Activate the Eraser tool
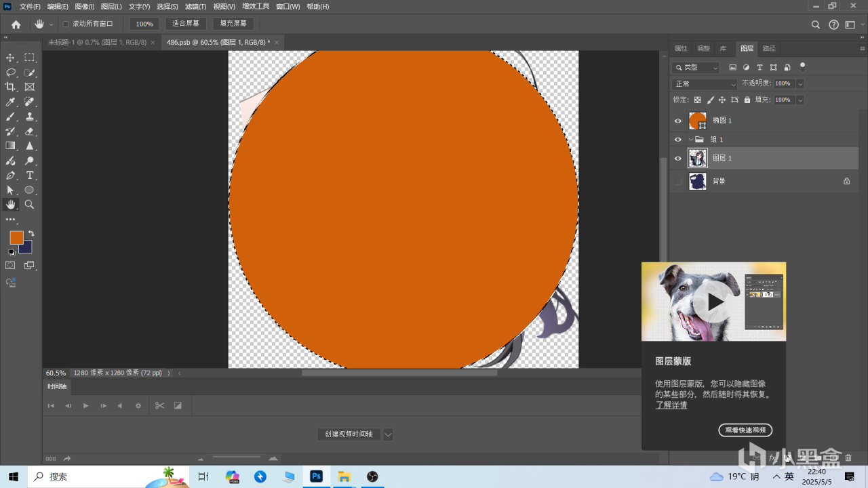868x488 pixels. [30, 131]
